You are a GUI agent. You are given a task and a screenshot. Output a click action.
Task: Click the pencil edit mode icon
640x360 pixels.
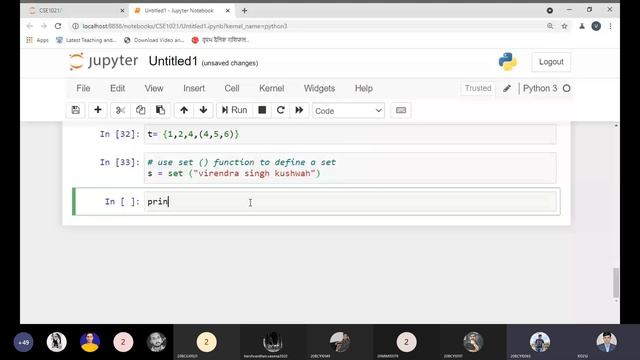tap(507, 89)
